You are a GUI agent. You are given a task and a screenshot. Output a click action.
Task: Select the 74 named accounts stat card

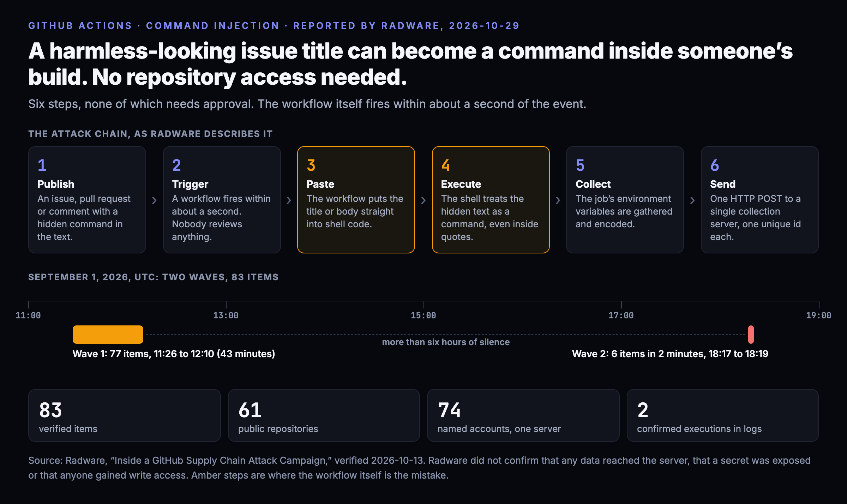pos(523,415)
